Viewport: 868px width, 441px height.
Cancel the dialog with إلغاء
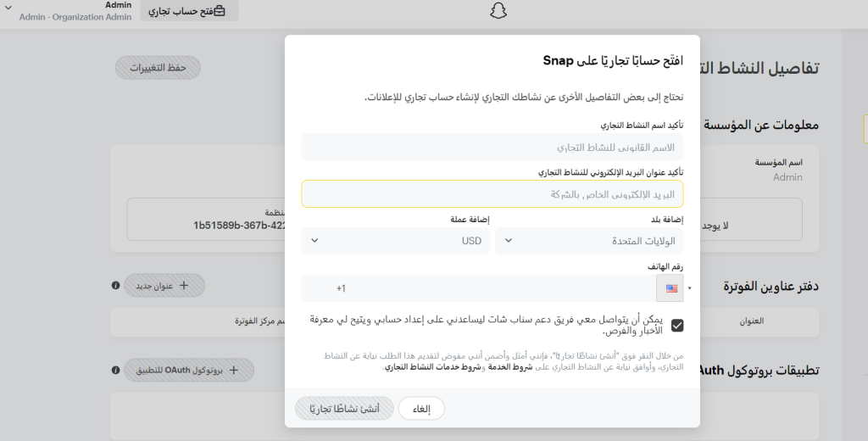(421, 409)
